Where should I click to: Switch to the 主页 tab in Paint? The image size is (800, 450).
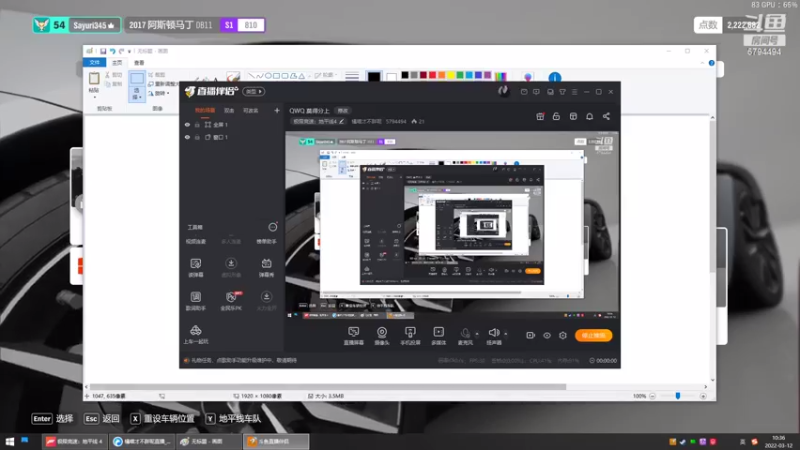click(117, 63)
